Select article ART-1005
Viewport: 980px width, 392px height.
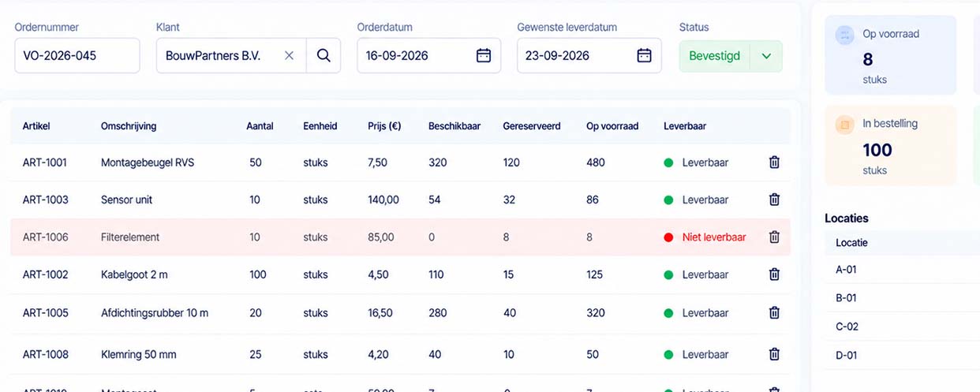45,312
